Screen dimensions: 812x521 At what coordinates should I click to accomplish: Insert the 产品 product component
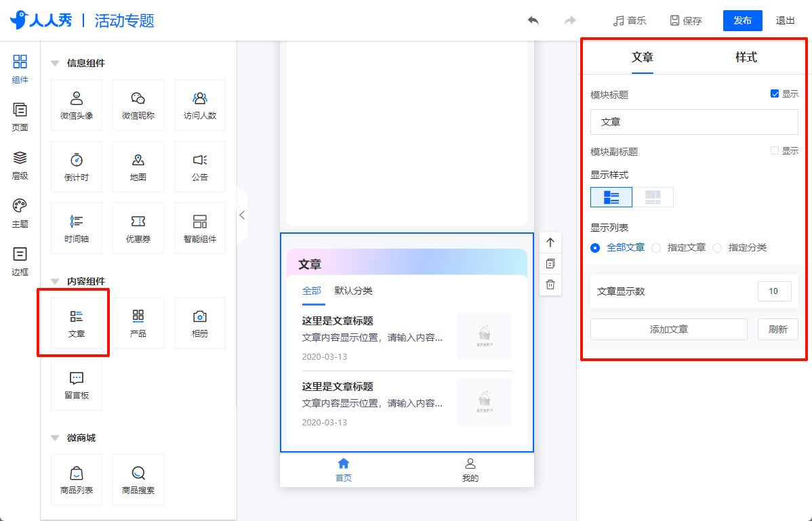click(x=138, y=323)
